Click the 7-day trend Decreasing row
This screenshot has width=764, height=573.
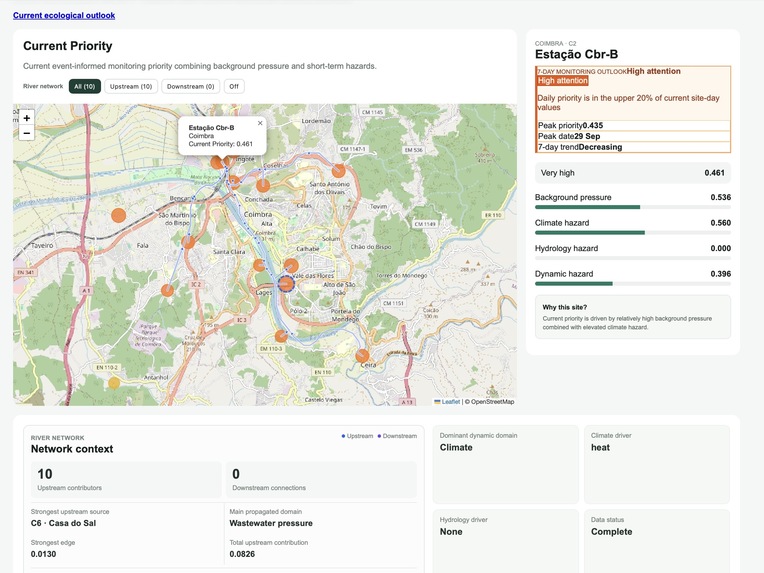point(633,147)
